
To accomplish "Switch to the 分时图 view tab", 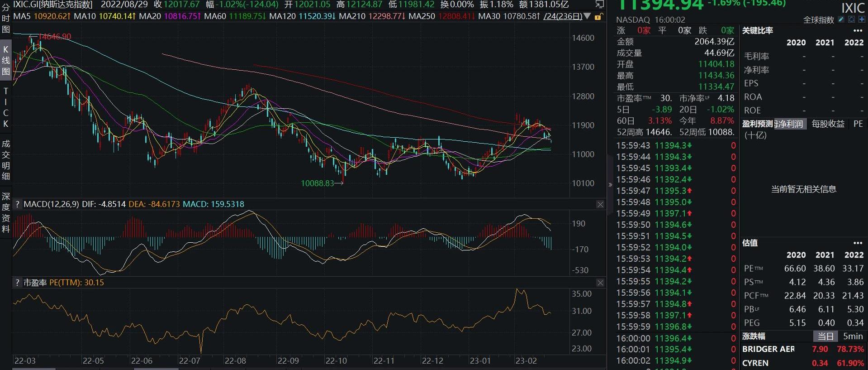I will click(x=5, y=18).
